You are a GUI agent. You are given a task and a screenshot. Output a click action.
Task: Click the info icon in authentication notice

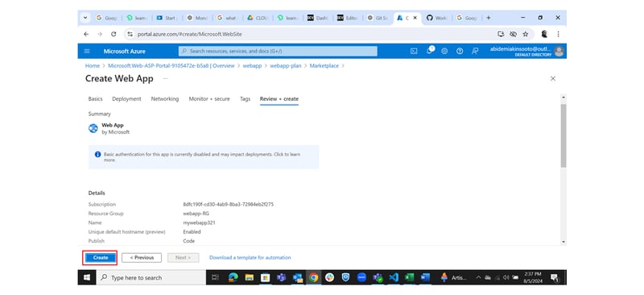pyautogui.click(x=97, y=154)
